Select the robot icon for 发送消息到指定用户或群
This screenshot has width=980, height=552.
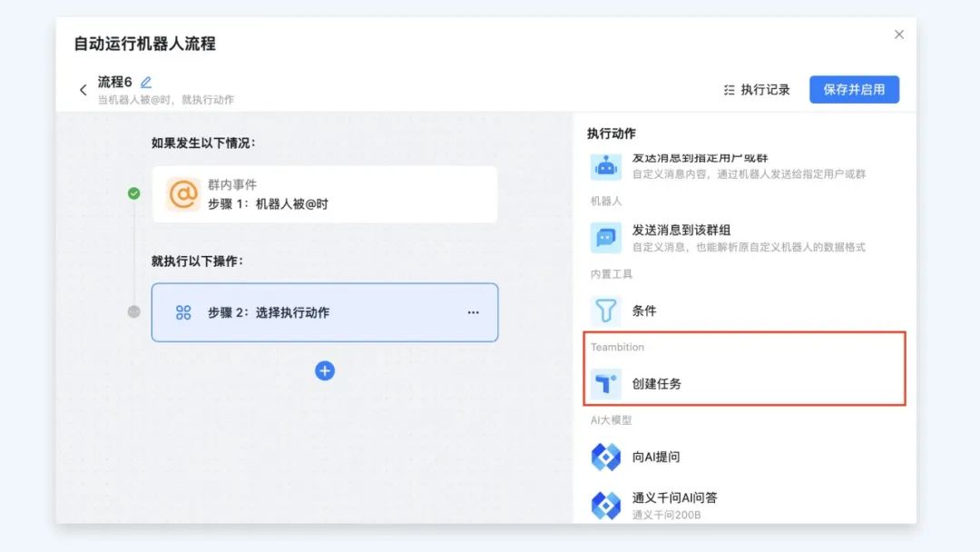click(605, 166)
